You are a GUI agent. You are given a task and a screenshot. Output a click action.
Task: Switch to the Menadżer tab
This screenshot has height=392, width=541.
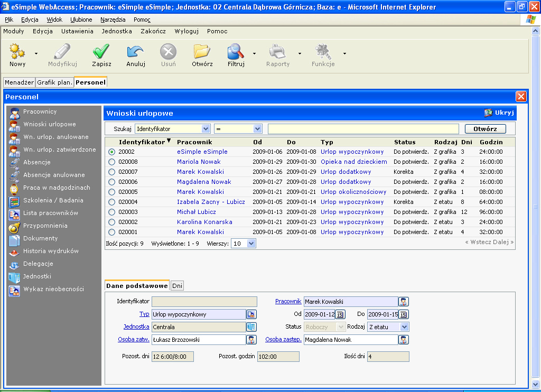pyautogui.click(x=20, y=82)
